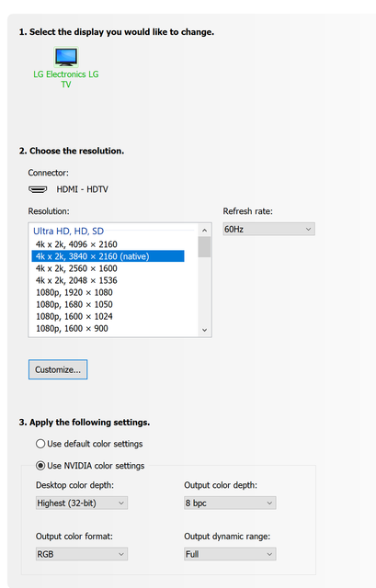Viewport: 376px width, 588px height.
Task: Click the resolution list scrollbar thumb
Action: [204, 247]
